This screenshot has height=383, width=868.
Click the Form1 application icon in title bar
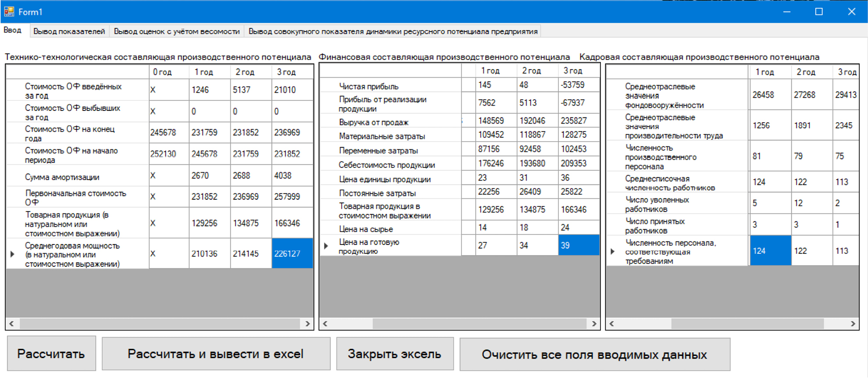9,11
